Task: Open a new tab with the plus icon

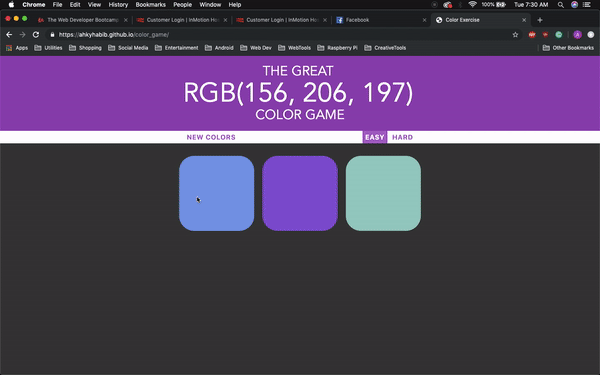Action: 540,20
